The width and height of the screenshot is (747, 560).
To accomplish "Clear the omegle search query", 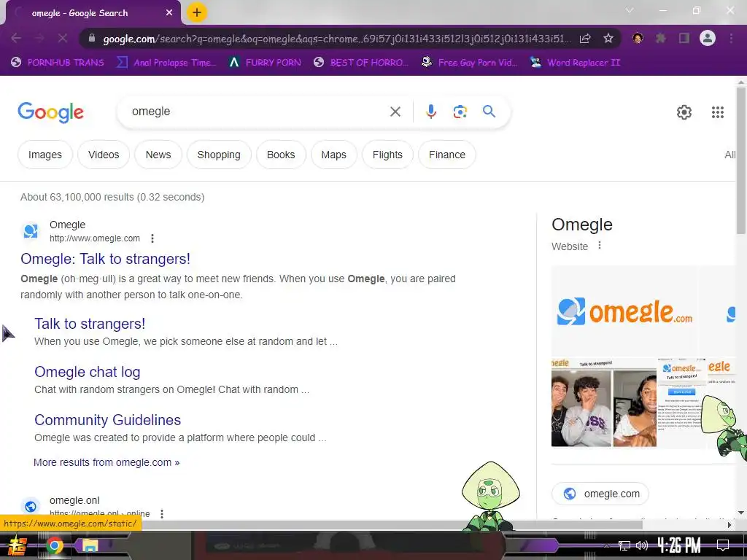I will [x=395, y=112].
